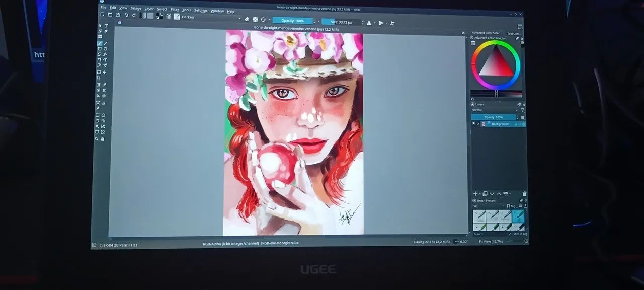This screenshot has width=644, height=290.
Task: Select the Fill bucket tool
Action: click(99, 96)
